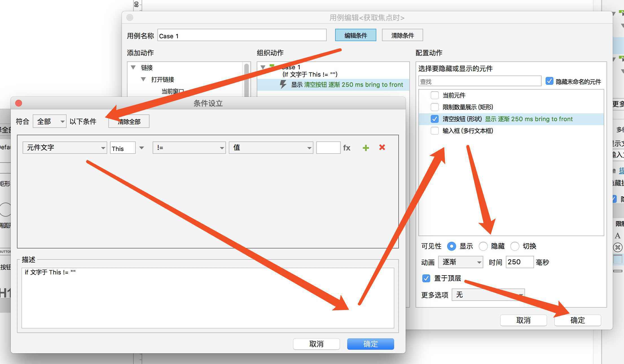
Task: Click 确定 in the 用例编辑 dialog
Action: (x=577, y=320)
